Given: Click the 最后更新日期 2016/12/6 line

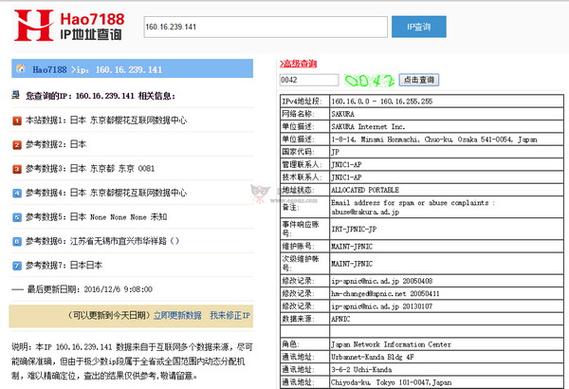Looking at the screenshot, I should point(90,289).
